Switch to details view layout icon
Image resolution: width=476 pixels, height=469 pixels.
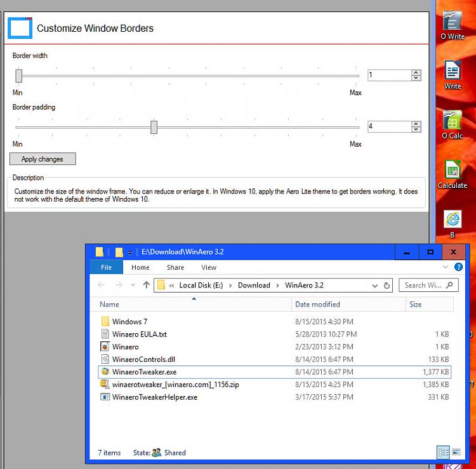coord(443,452)
